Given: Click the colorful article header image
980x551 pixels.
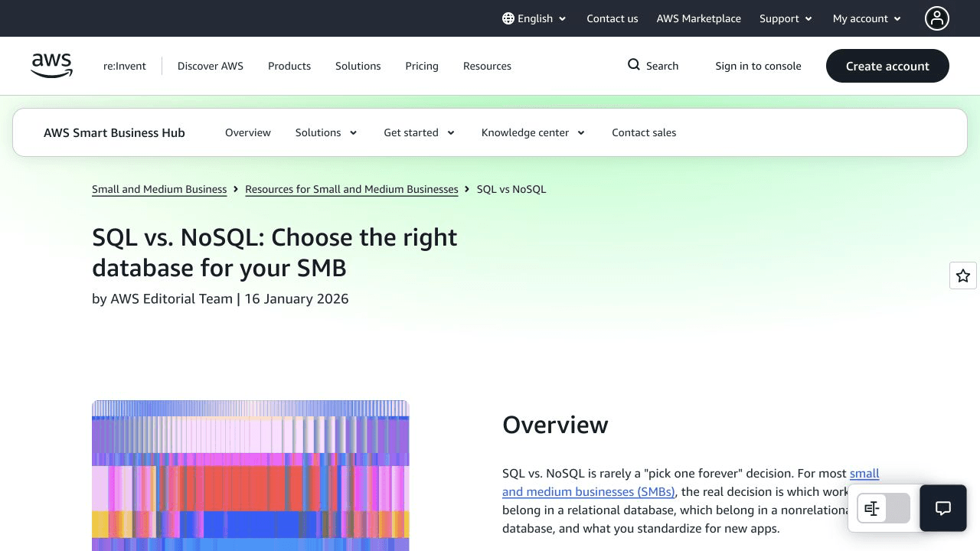Looking at the screenshot, I should coord(250,475).
